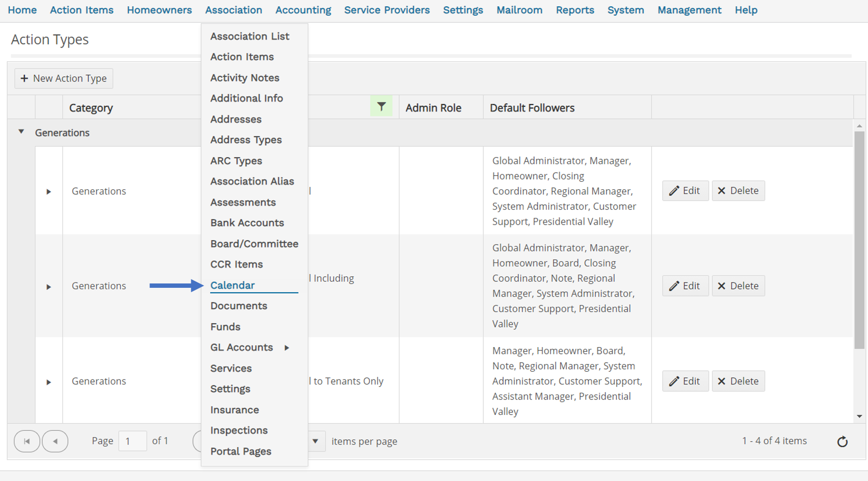Click the grid's vertical scrollbar thumb

(x=859, y=238)
